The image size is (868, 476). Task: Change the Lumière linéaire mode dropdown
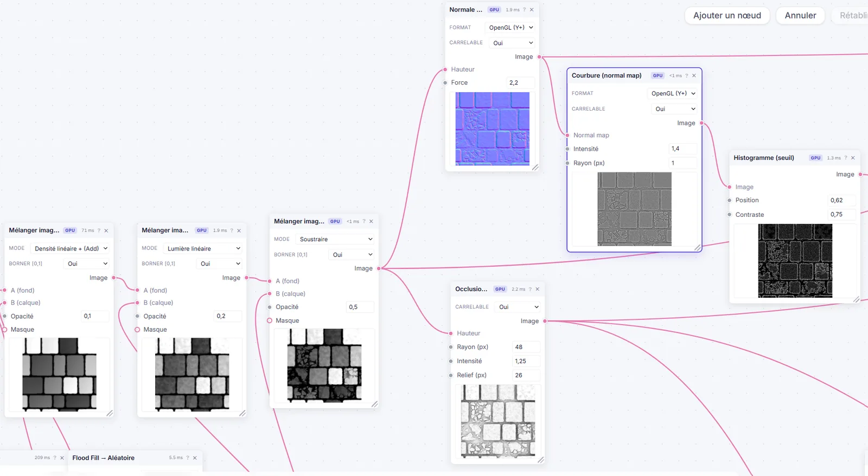coord(203,248)
